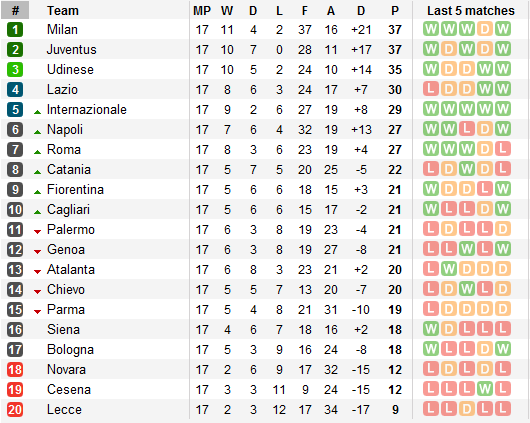Click the lone W badge in Cesena's form

coord(485,389)
